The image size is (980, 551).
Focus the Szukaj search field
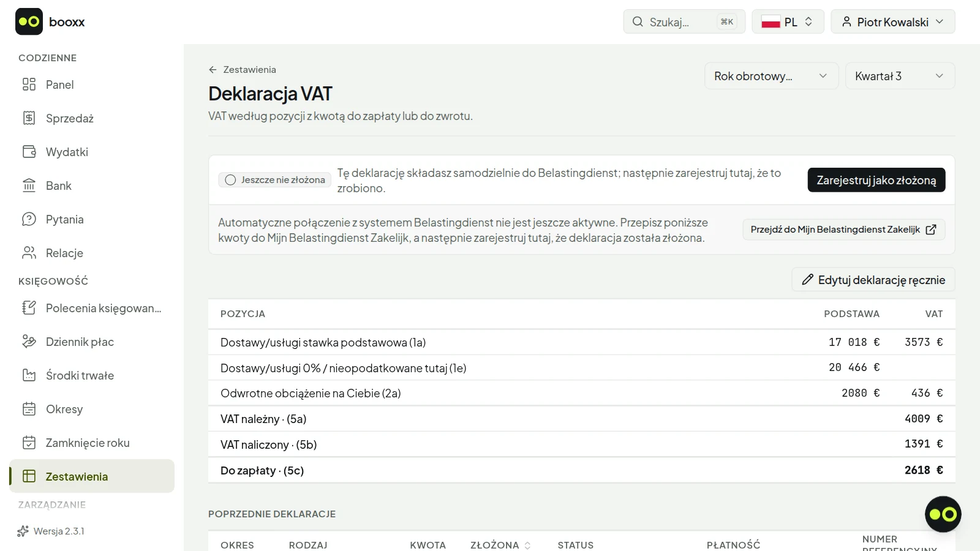[x=684, y=22]
